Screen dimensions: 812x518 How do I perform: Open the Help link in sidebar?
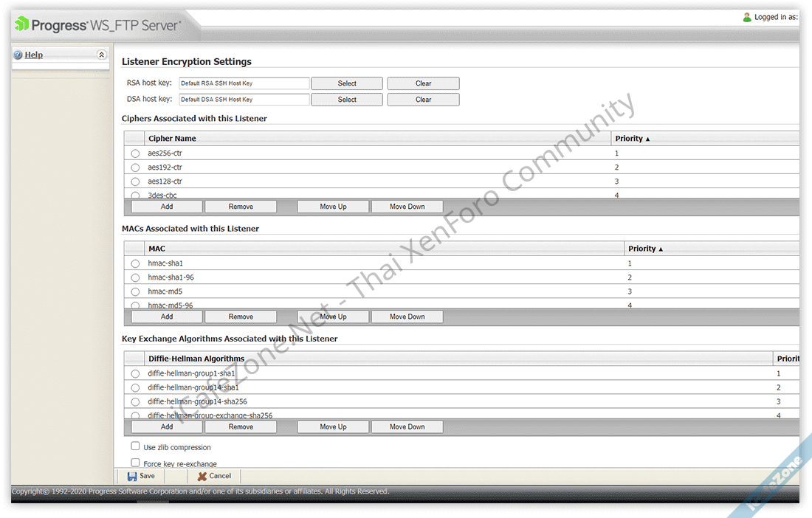pos(34,55)
